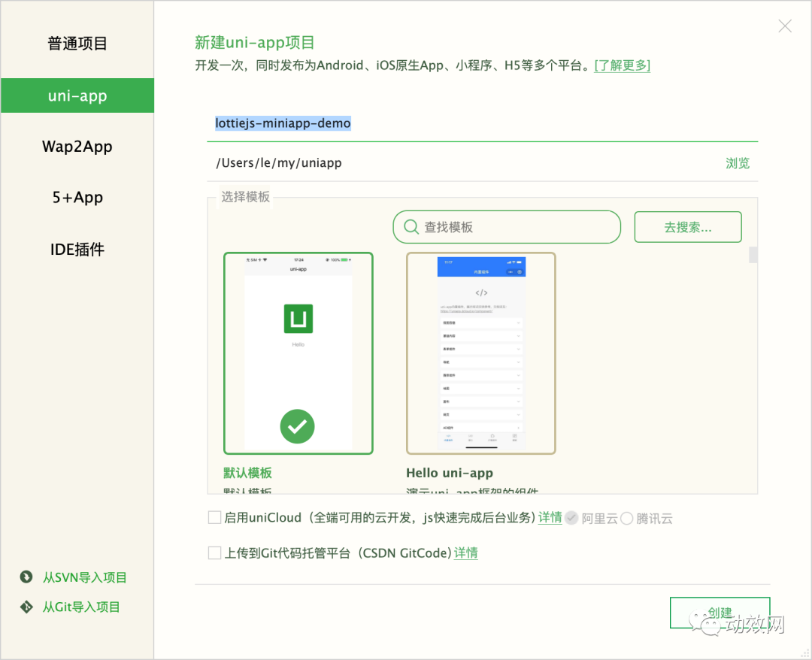The height and width of the screenshot is (660, 812).
Task: Open the GitCode 详情 link
Action: 465,553
